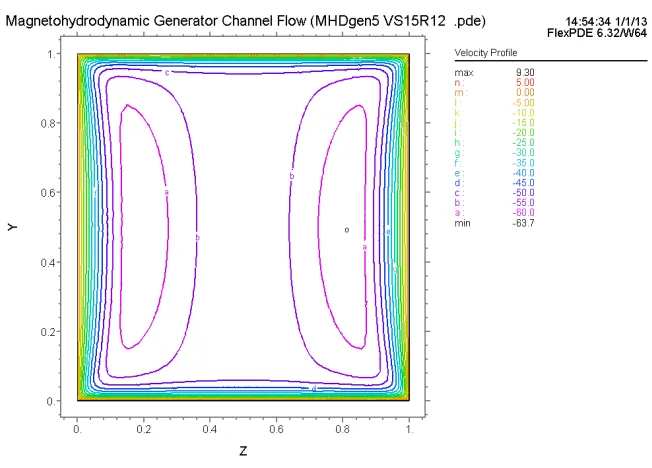Click the 'Velocity Profile' legend heading

(486, 53)
